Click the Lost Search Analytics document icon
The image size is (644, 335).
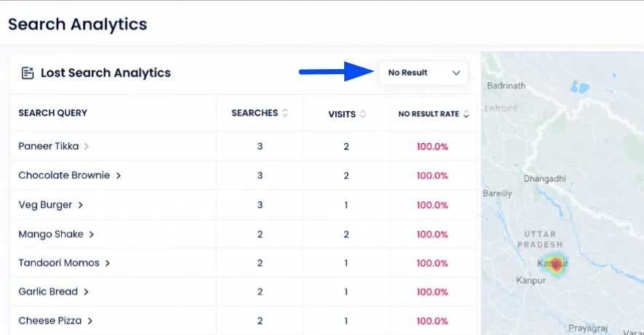pos(28,73)
